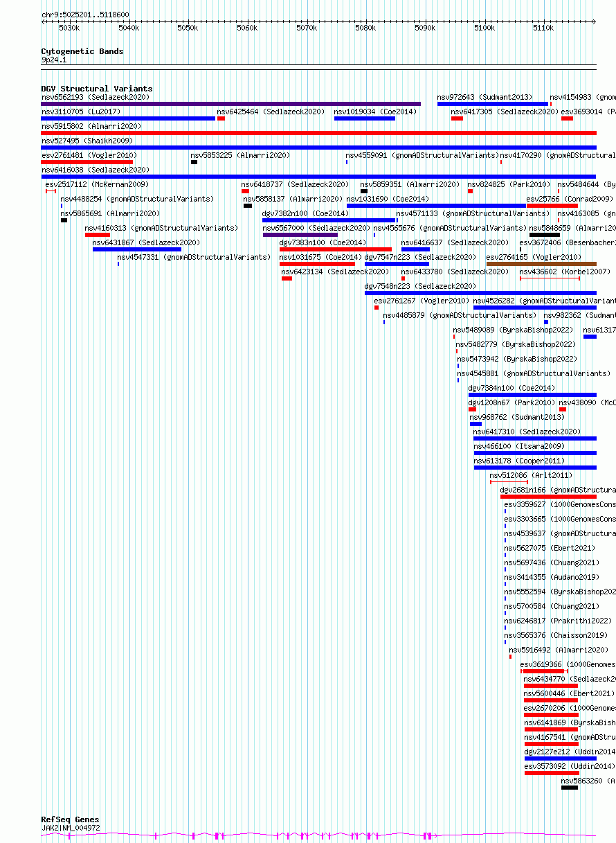Select nsv3565376 (Chaisson2019) variant
616x843 pixels.
tap(556, 635)
